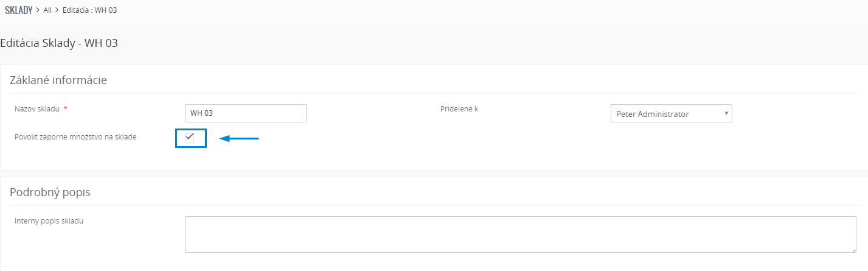Click the Záklané informácie section header

[58, 80]
